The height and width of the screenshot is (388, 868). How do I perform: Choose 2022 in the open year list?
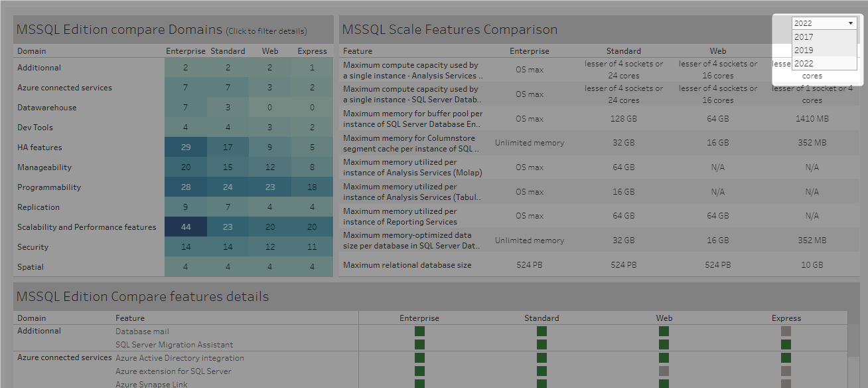click(x=824, y=64)
